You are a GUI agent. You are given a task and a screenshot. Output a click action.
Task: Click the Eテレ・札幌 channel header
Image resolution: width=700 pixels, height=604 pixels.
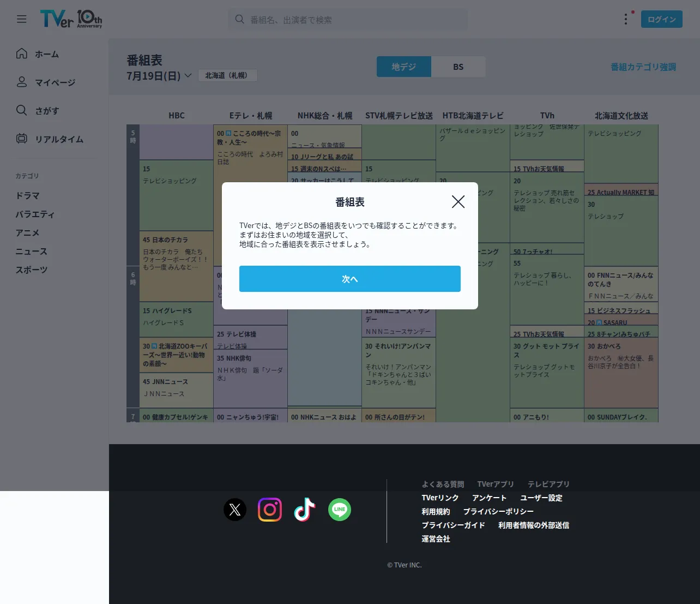(251, 116)
